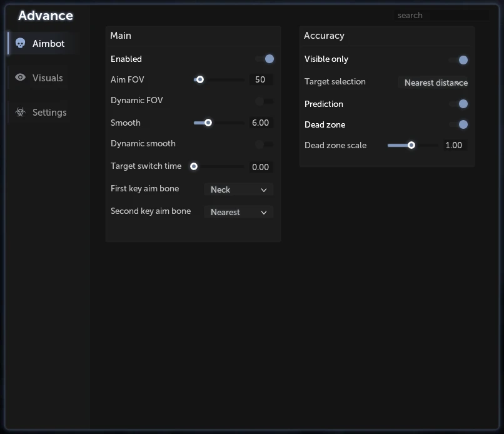Switch to the Visuals tab label
Viewport: 504px width, 434px height.
coord(48,78)
